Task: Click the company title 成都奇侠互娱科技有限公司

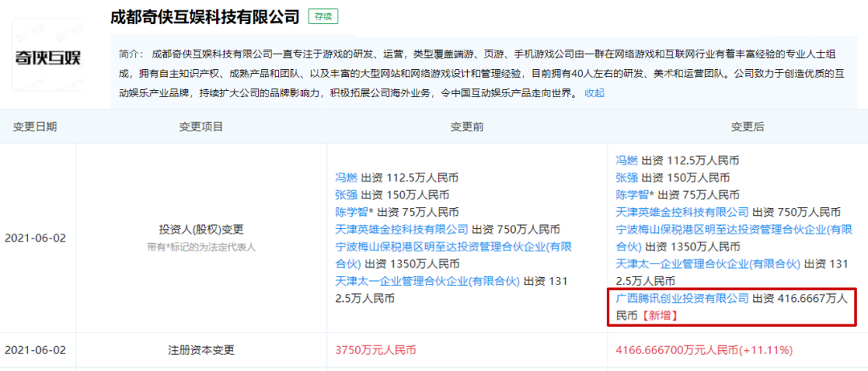Action: pos(205,17)
